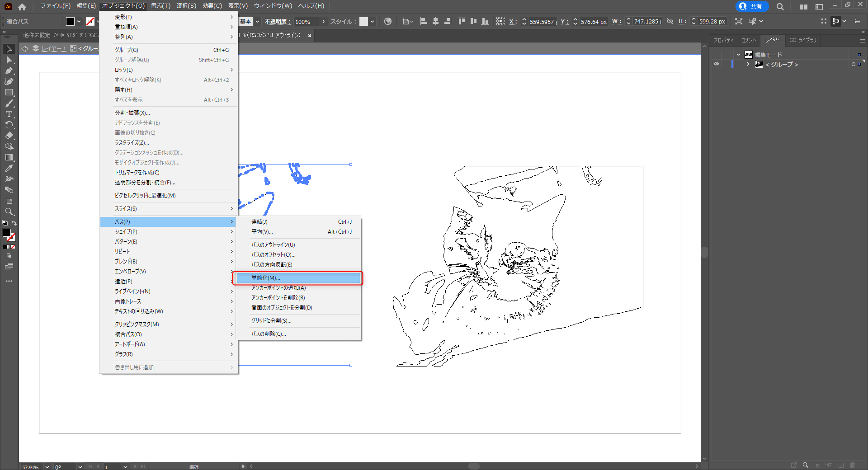This screenshot has width=868, height=470.
Task: Click horizontal align center icon
Action: pyautogui.click(x=435, y=21)
